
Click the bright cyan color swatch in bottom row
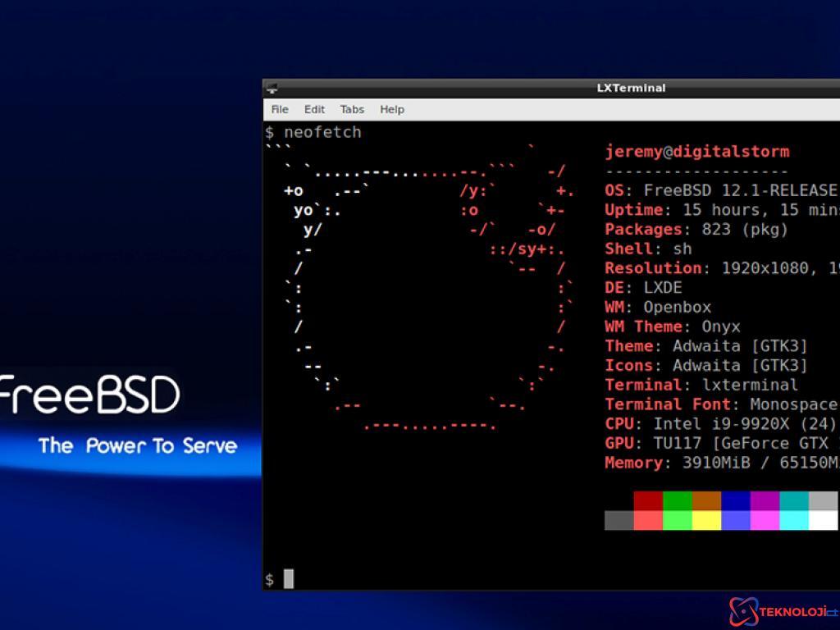pyautogui.click(x=793, y=520)
